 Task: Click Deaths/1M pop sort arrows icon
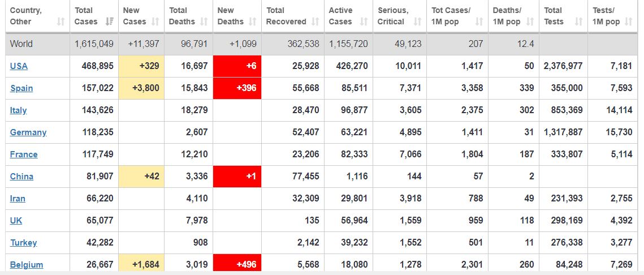tap(530, 22)
